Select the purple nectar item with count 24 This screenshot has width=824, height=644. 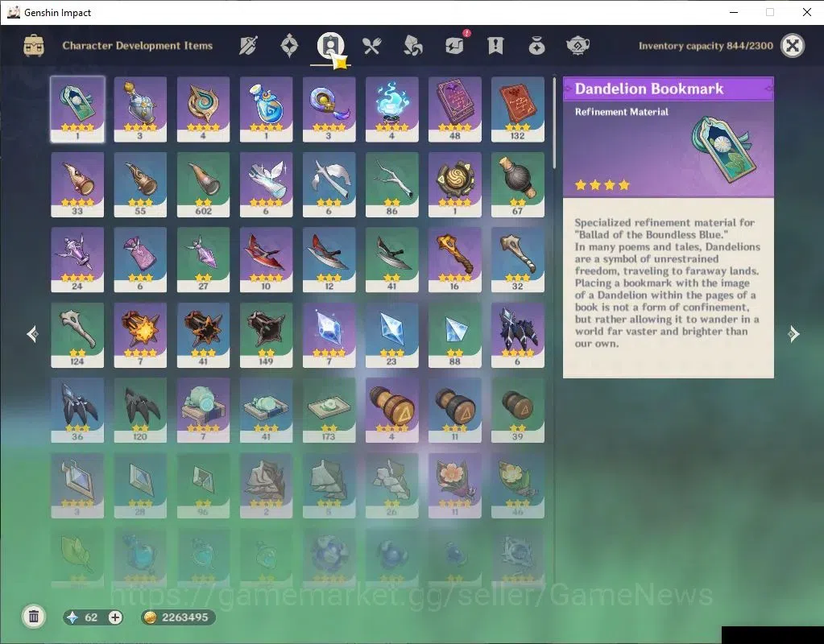pyautogui.click(x=77, y=259)
